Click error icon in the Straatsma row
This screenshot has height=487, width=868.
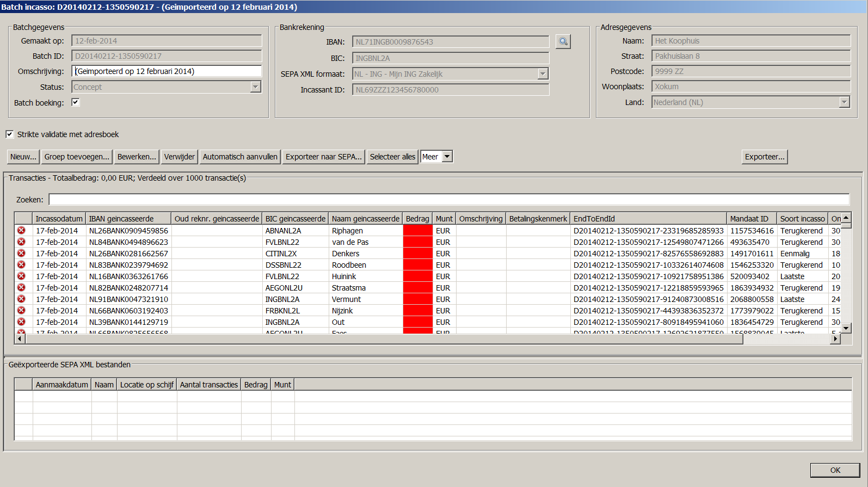pos(21,288)
